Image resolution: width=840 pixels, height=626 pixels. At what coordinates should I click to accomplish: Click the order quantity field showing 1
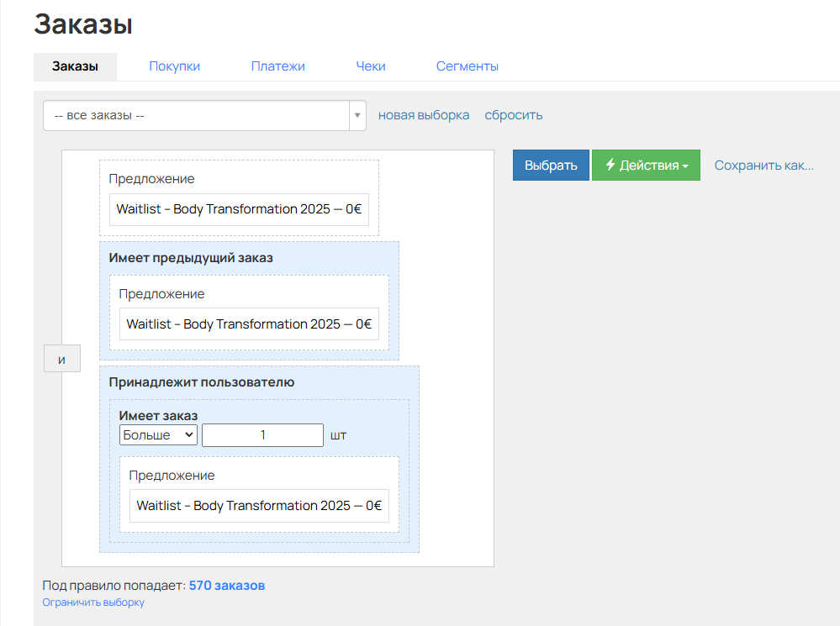tap(262, 434)
